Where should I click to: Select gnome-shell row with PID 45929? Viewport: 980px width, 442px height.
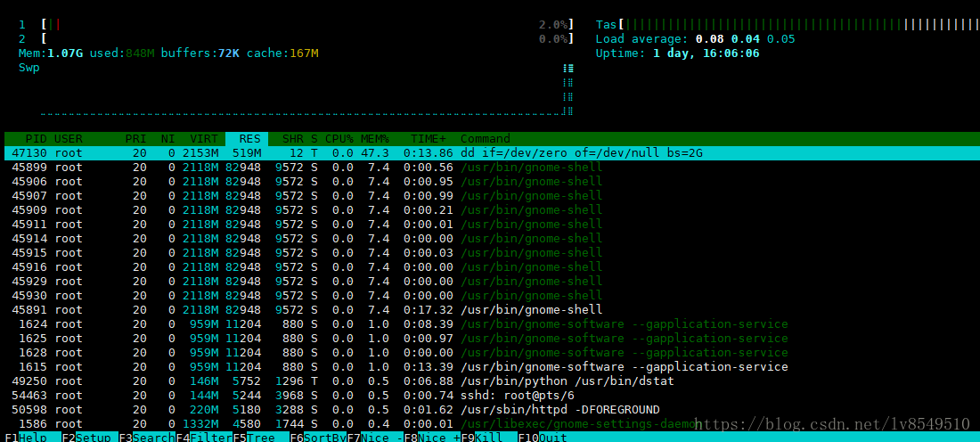tap(492, 282)
